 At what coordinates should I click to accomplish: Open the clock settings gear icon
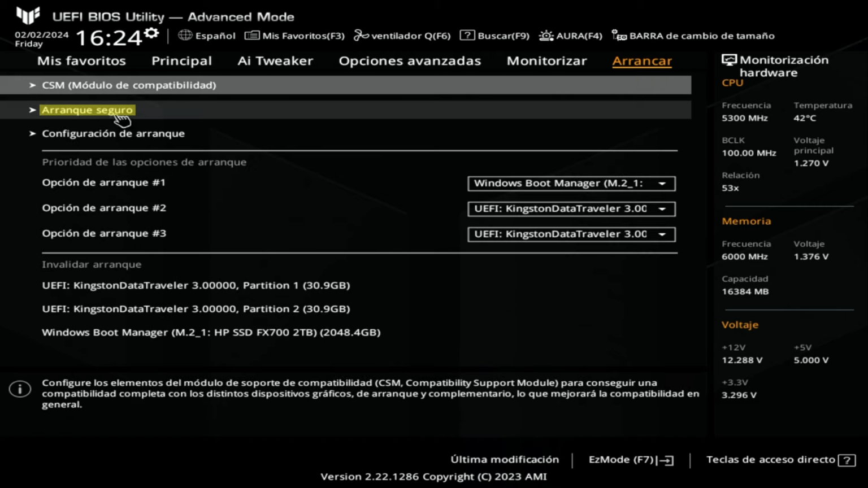click(x=150, y=33)
